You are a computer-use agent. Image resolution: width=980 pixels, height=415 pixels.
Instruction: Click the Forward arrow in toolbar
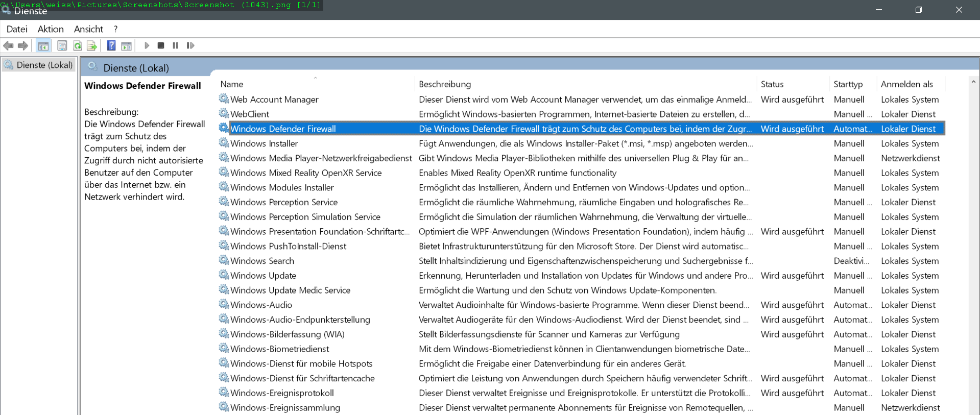coord(23,46)
